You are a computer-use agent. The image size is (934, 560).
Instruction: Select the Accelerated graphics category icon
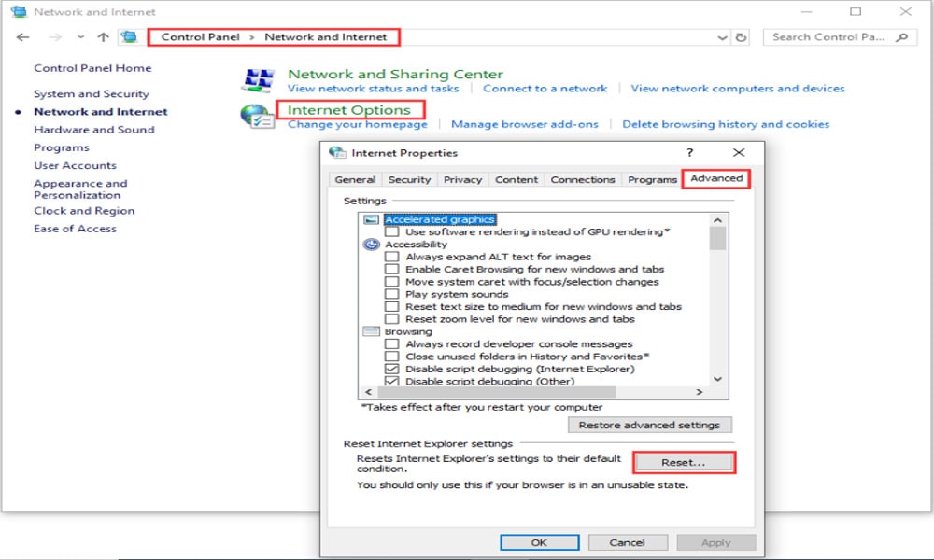click(371, 219)
